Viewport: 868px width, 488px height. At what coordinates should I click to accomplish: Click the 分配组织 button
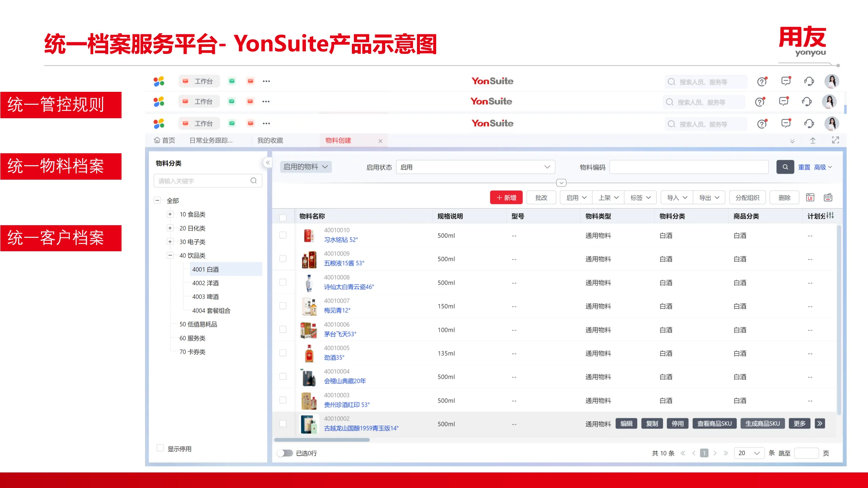coord(747,198)
